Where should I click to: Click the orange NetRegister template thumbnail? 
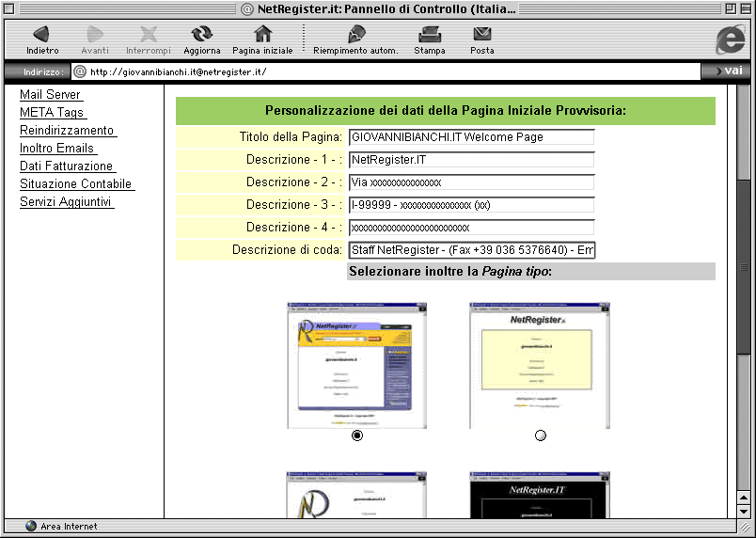[x=356, y=366]
